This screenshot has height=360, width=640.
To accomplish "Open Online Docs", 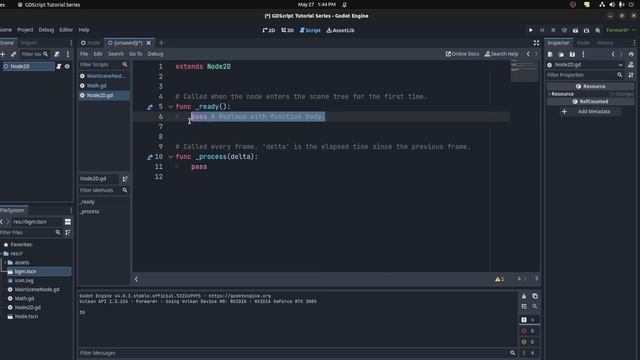I will click(462, 54).
